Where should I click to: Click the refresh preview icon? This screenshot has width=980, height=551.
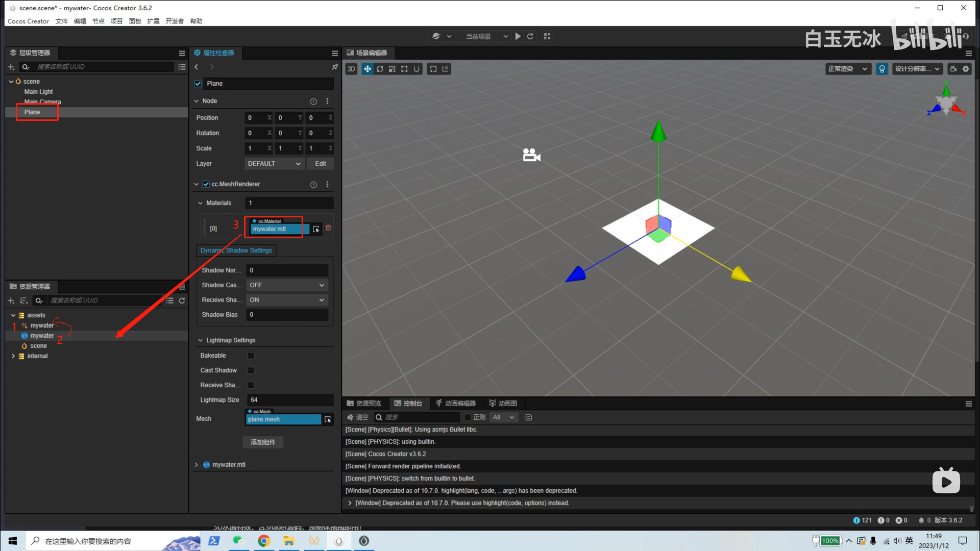coord(530,36)
